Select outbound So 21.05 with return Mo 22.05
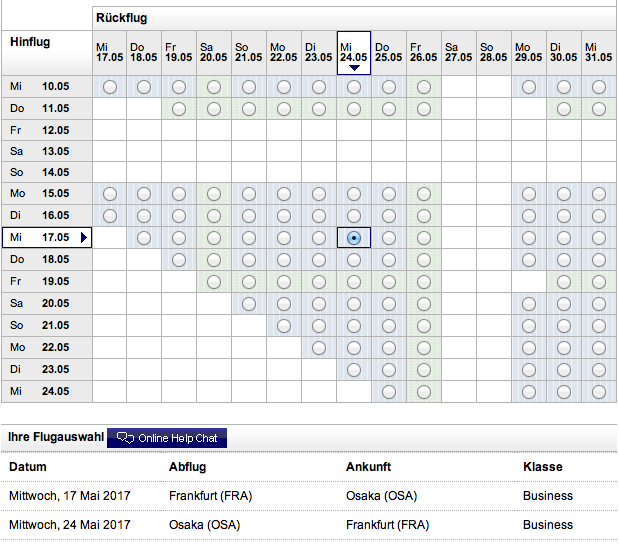This screenshot has height=547, width=619. coord(284,326)
